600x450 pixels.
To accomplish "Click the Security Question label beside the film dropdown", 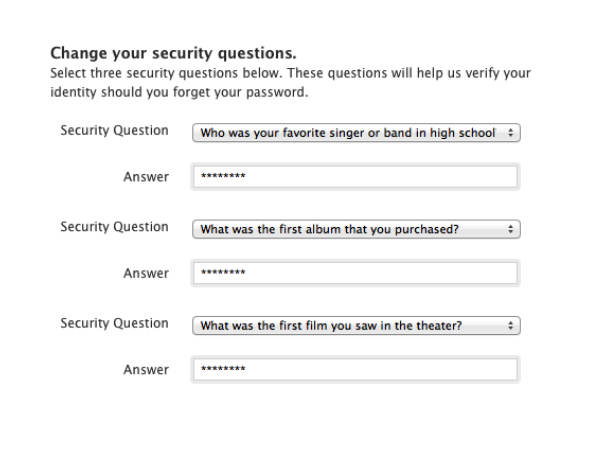I will (x=114, y=323).
